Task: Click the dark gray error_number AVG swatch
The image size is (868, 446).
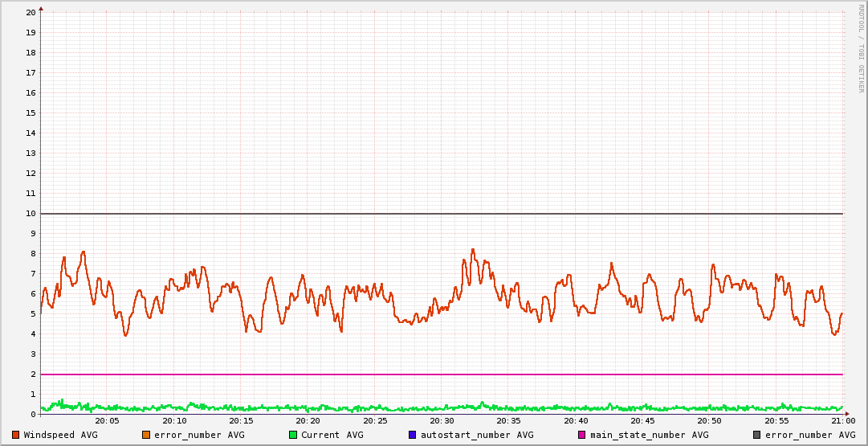Action: click(757, 435)
